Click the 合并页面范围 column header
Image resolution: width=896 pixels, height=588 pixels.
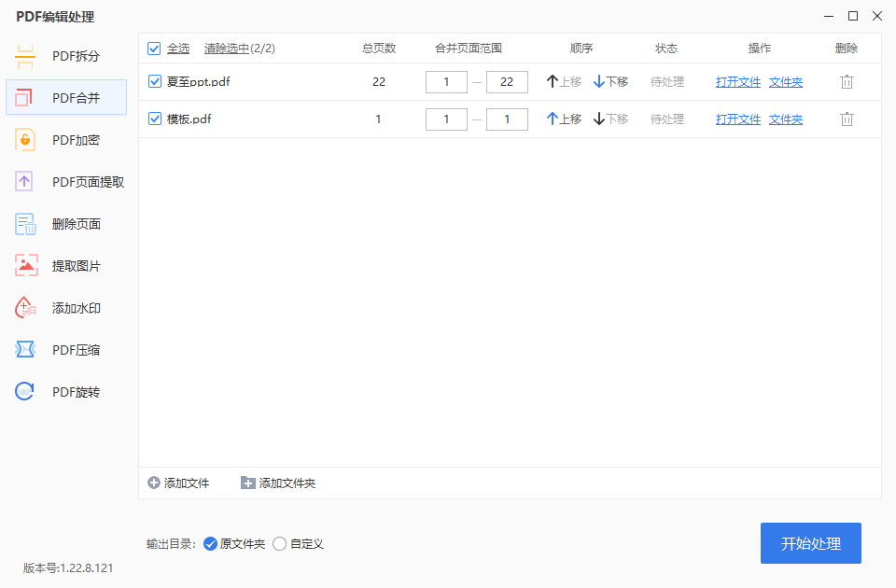click(x=469, y=48)
